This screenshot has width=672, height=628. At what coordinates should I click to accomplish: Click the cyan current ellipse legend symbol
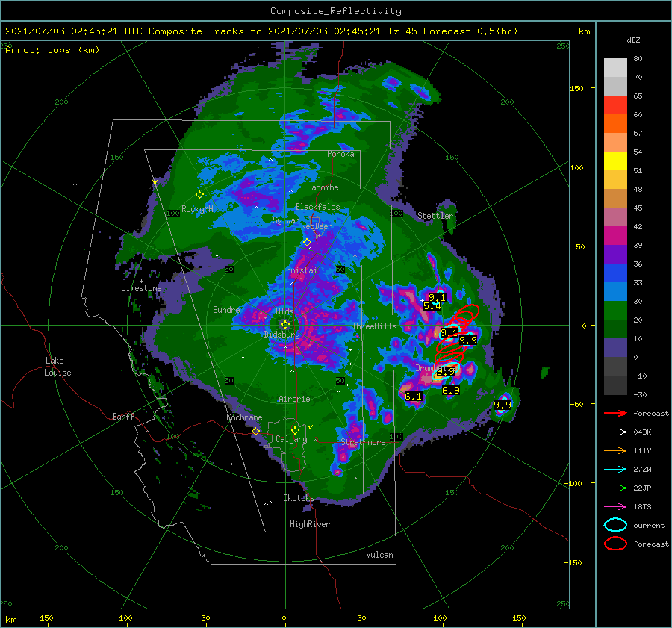[615, 525]
